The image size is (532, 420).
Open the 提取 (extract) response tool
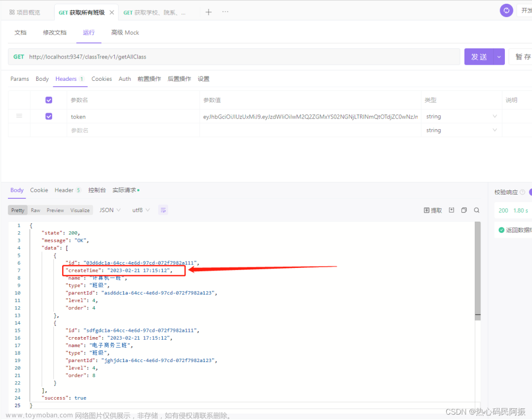[432, 209]
